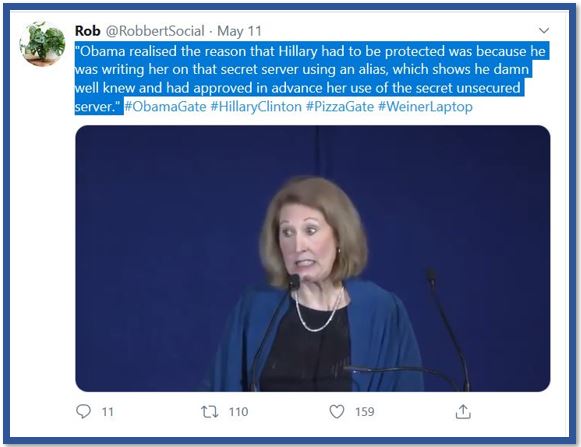Open the tweet options chevron menu
Viewport: 581px width, 447px height.
(544, 30)
